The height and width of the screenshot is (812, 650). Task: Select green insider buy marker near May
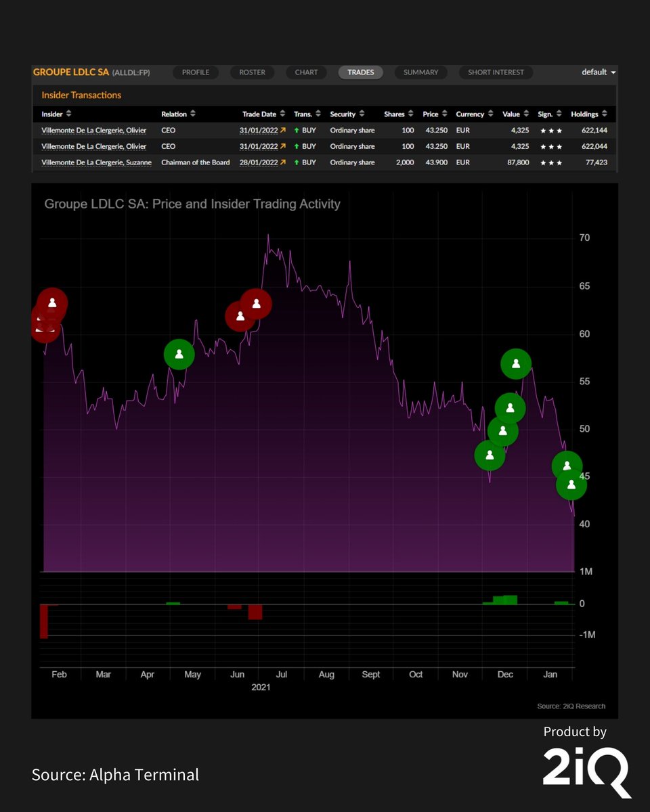tap(179, 354)
